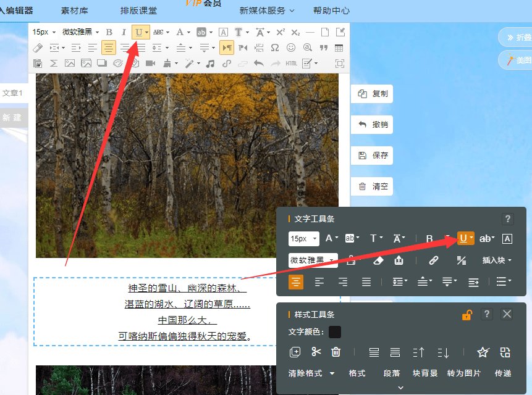Click the subscript X₂ icon
The height and width of the screenshot is (395, 532).
(x=295, y=33)
